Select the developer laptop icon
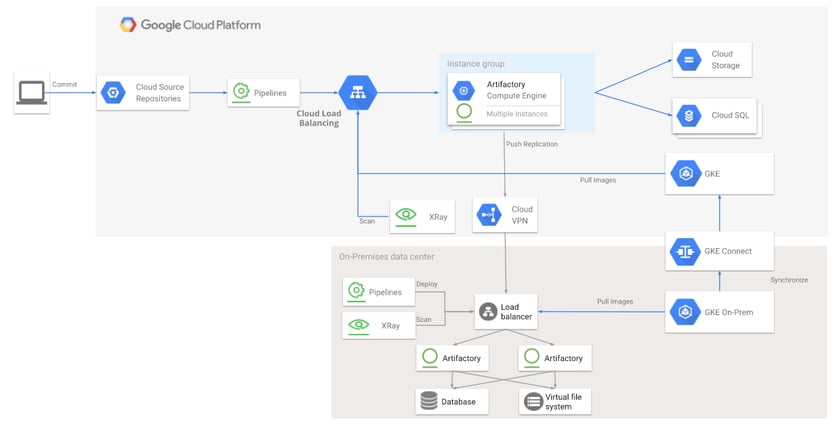The image size is (835, 426). click(31, 93)
